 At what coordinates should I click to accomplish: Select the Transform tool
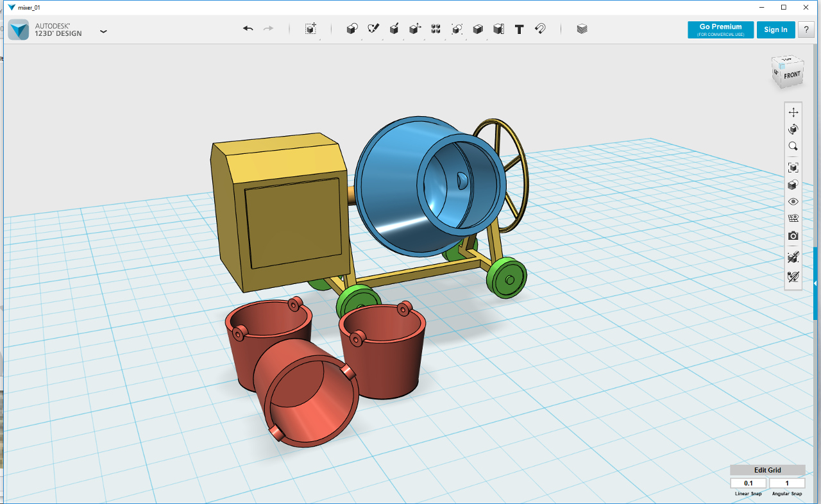310,29
